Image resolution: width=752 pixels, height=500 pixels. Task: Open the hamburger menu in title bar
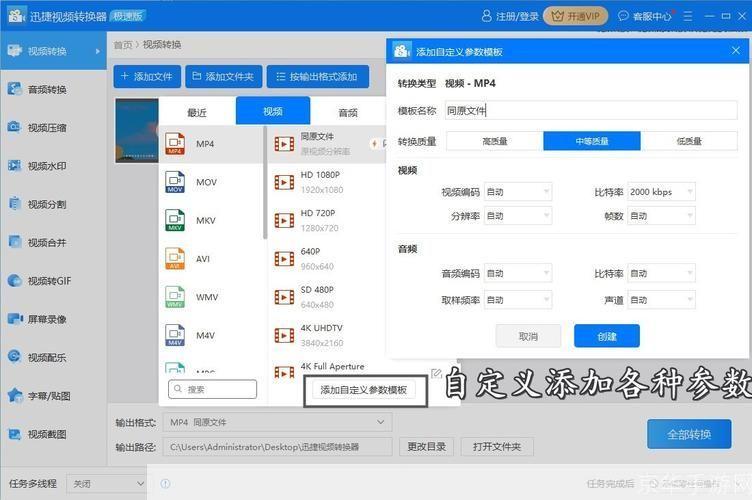coord(688,16)
